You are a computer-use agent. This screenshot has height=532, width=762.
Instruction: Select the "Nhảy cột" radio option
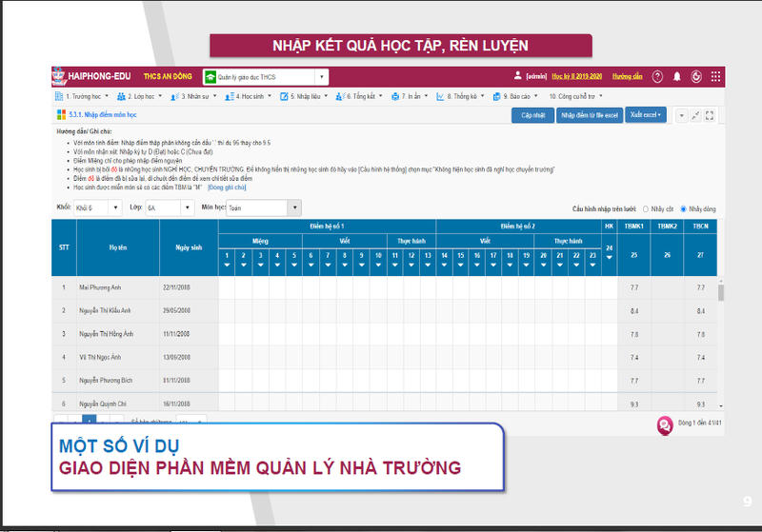coord(646,208)
